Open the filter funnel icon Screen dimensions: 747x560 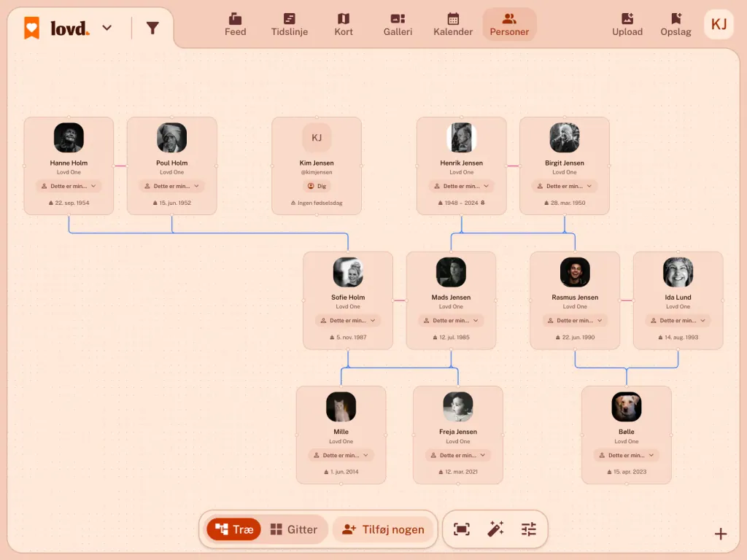[152, 28]
